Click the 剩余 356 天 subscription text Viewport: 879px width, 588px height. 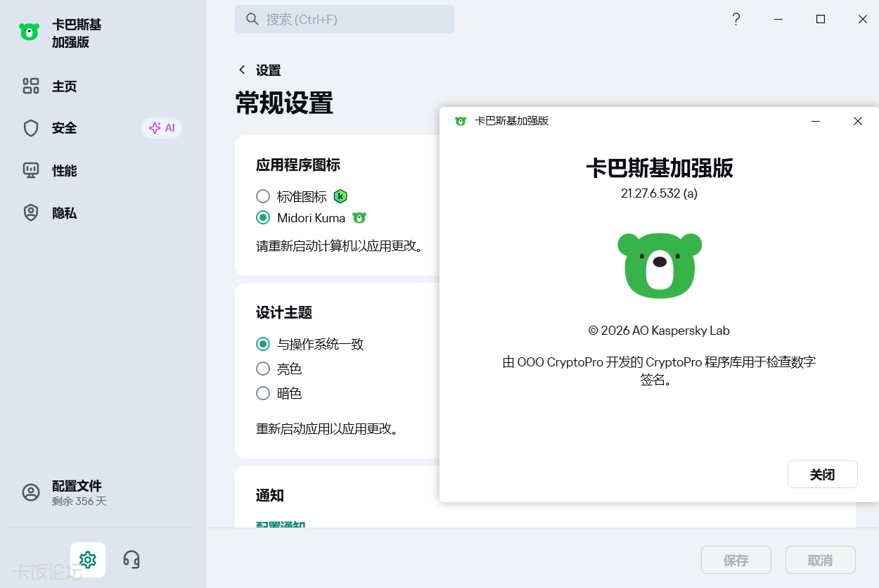click(79, 501)
